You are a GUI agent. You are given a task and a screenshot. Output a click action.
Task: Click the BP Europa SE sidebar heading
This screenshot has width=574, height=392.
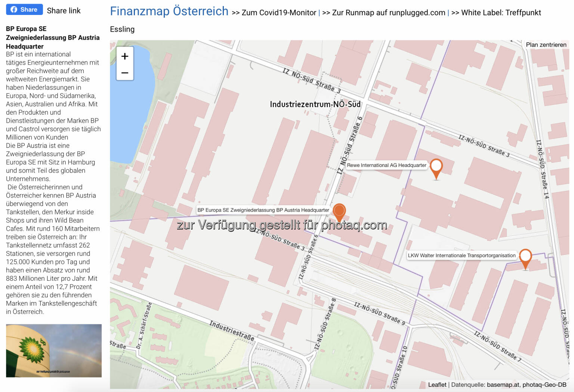tap(53, 38)
